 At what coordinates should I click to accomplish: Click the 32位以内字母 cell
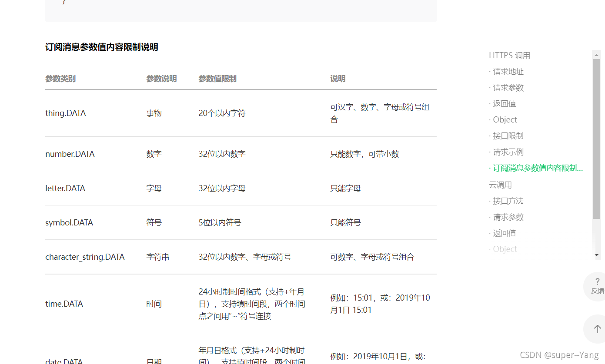(222, 189)
